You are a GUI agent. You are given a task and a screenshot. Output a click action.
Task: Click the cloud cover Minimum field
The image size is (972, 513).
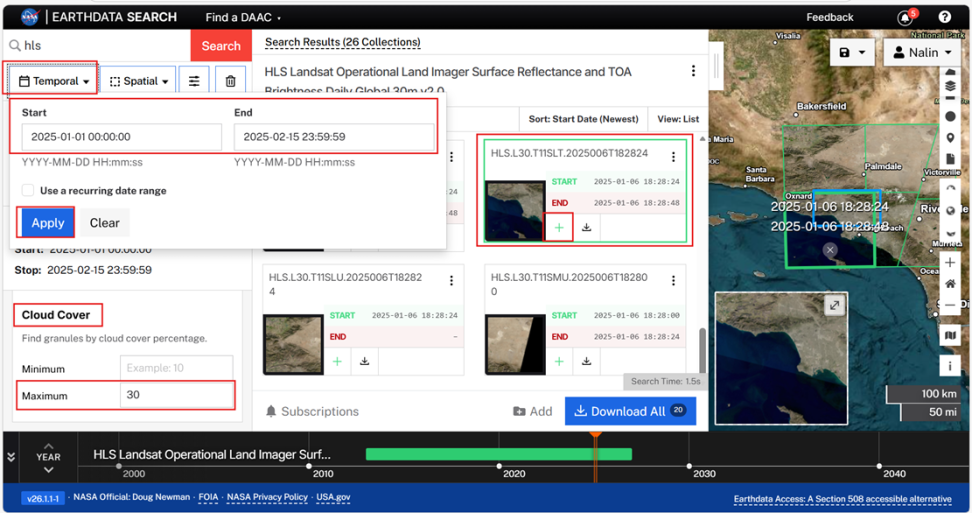(177, 368)
